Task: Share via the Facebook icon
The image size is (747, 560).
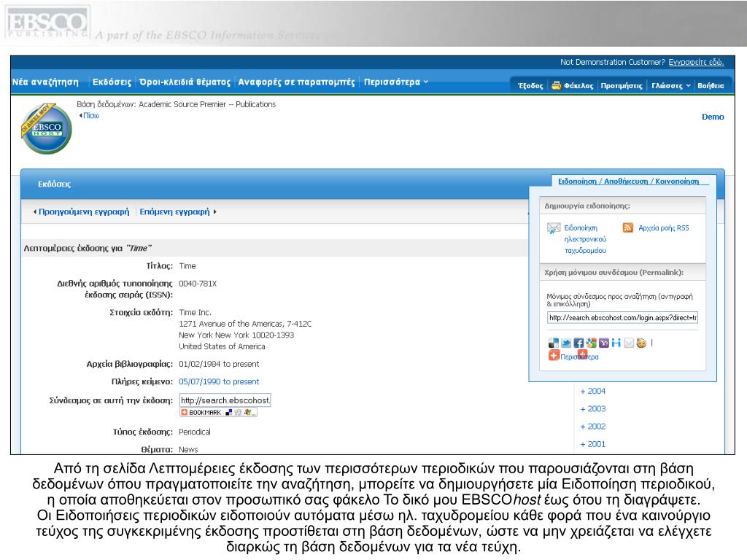Action: click(578, 343)
